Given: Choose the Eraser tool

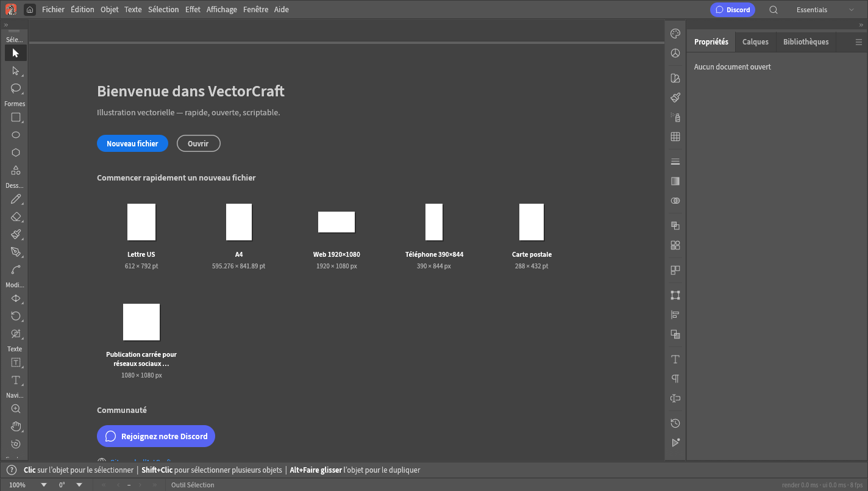Looking at the screenshot, I should pyautogui.click(x=16, y=217).
